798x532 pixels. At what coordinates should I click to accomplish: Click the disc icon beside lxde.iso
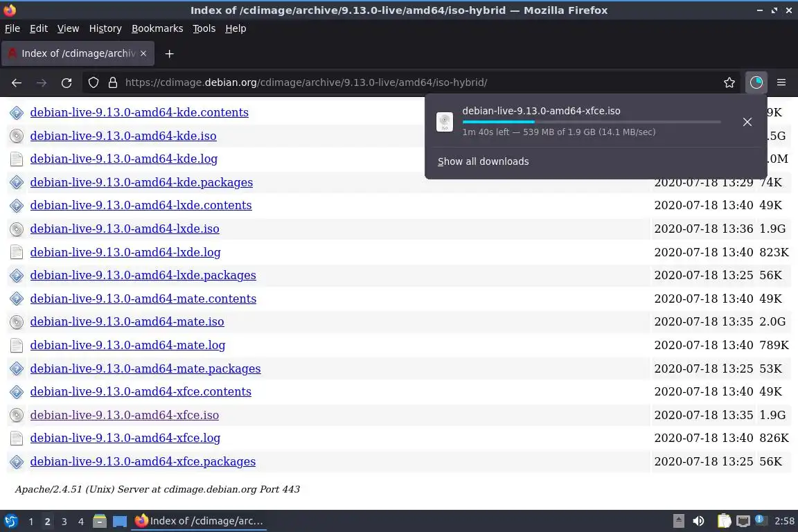coord(17,229)
